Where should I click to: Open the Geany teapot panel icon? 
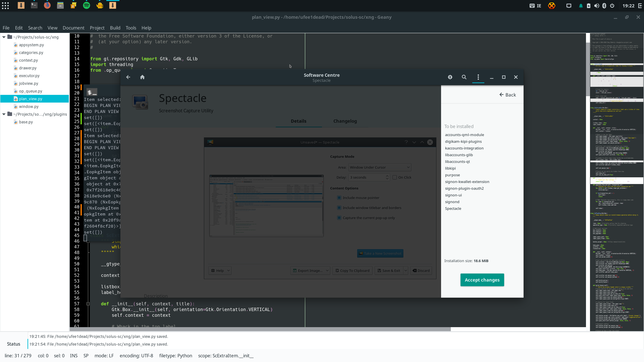(99, 5)
